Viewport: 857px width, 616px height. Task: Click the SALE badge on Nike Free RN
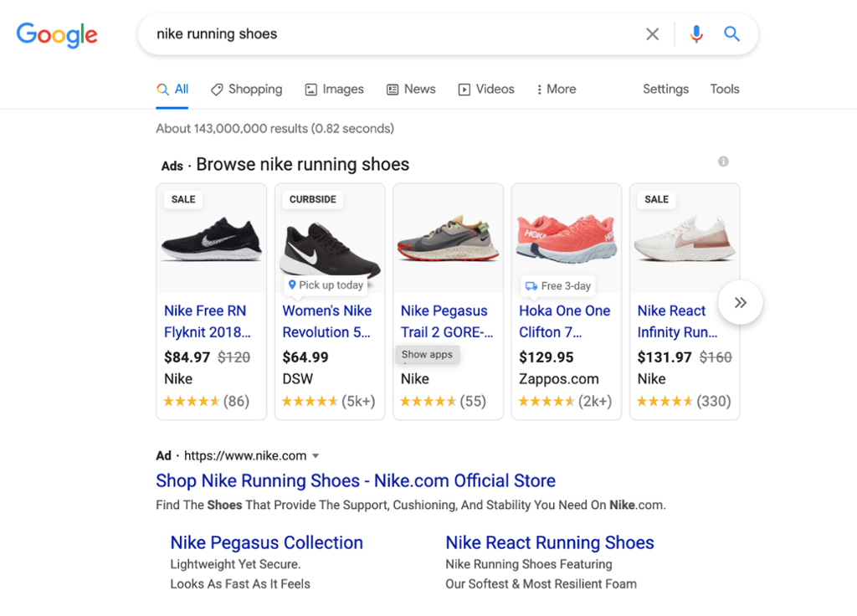(x=183, y=199)
